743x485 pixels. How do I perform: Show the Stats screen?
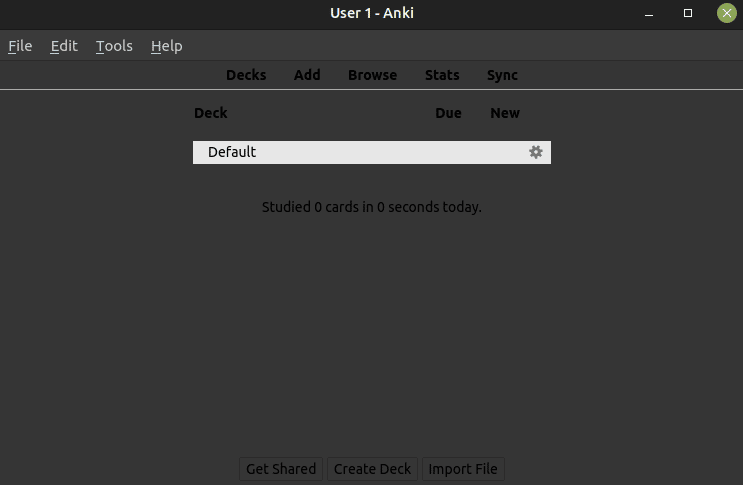(442, 75)
